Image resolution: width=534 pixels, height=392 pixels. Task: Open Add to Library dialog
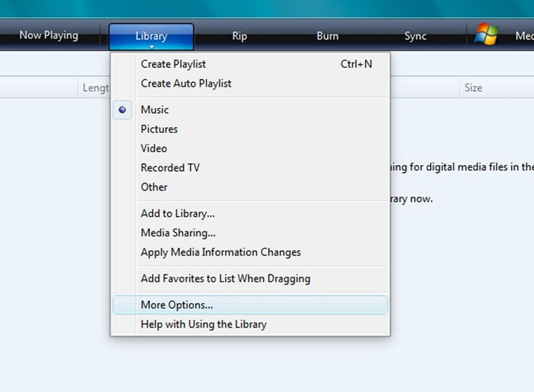tap(178, 213)
